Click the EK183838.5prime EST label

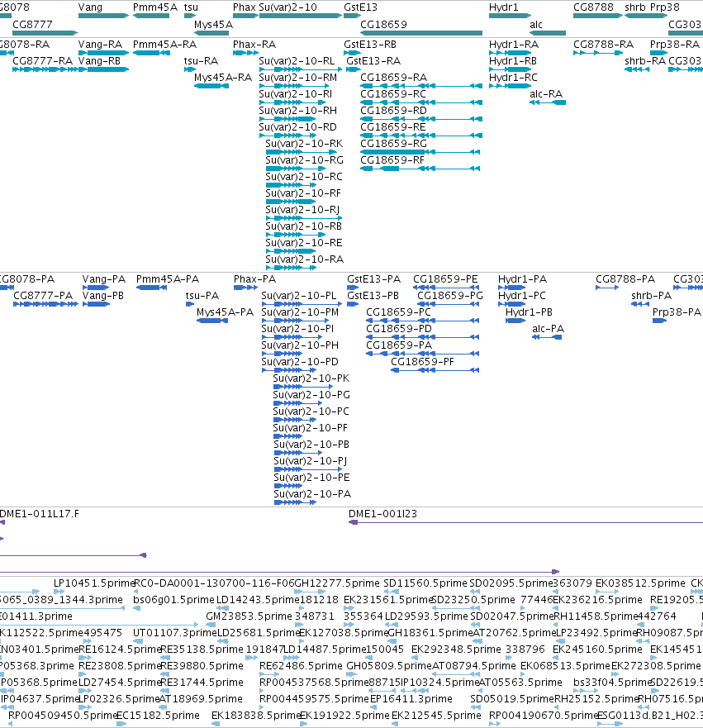pos(256,716)
